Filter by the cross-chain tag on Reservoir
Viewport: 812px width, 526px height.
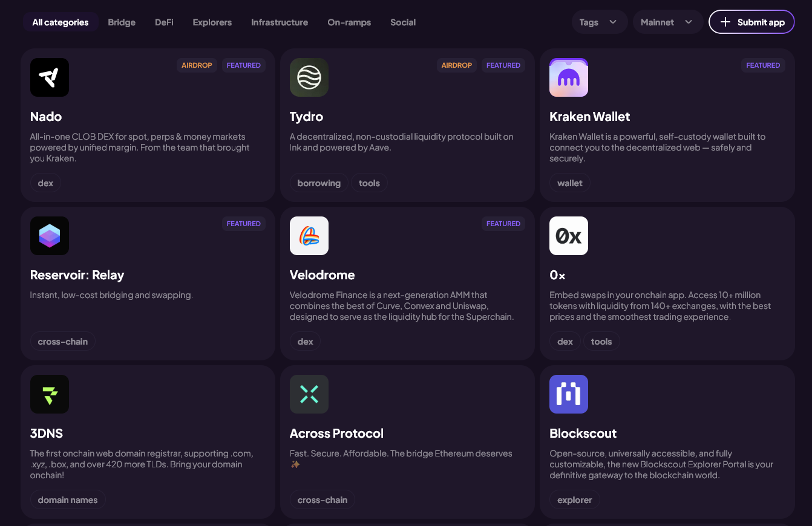62,341
